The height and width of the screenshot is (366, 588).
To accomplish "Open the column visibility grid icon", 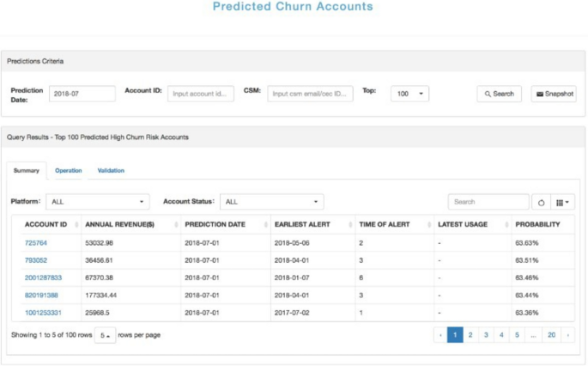I will 563,202.
